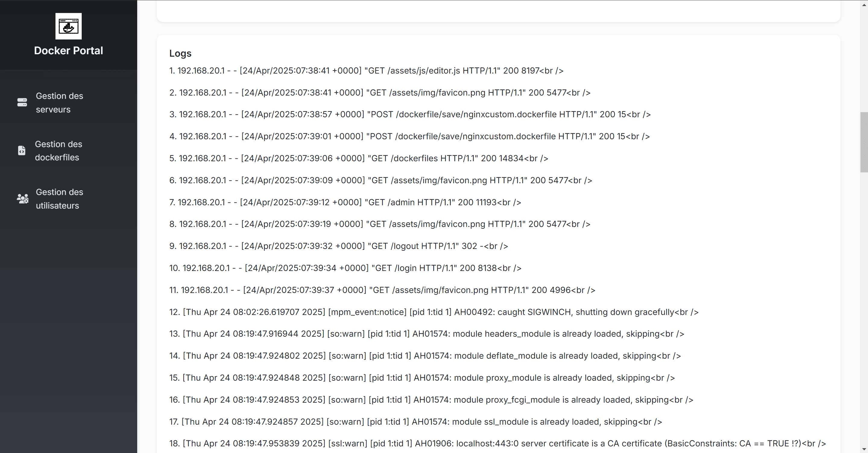The height and width of the screenshot is (453, 868).
Task: Click the Docker Portal title text
Action: [68, 50]
